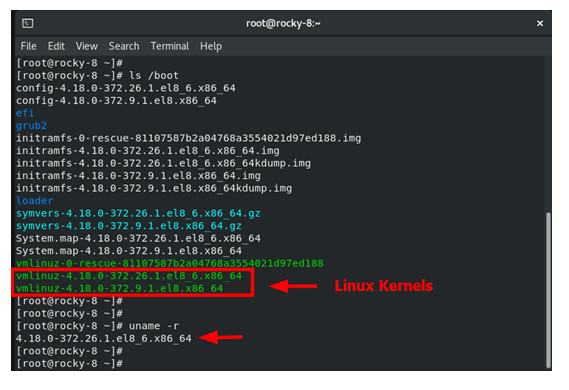Click System.map-4.18.0-372.26.1.el8_6.x86_64

click(x=138, y=238)
